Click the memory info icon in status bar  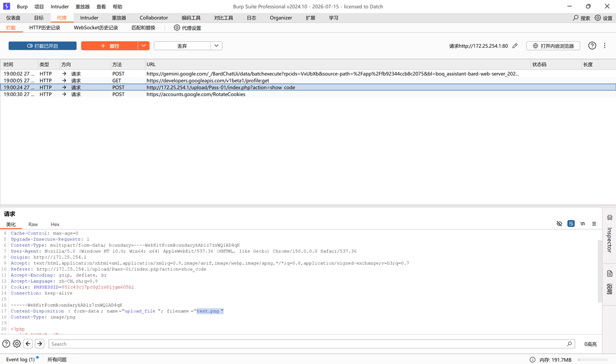tap(532, 360)
